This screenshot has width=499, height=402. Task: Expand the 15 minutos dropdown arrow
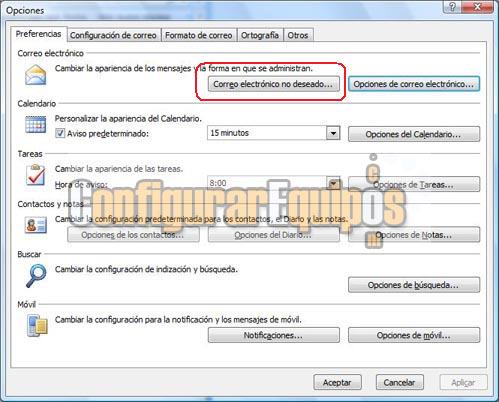coord(333,133)
